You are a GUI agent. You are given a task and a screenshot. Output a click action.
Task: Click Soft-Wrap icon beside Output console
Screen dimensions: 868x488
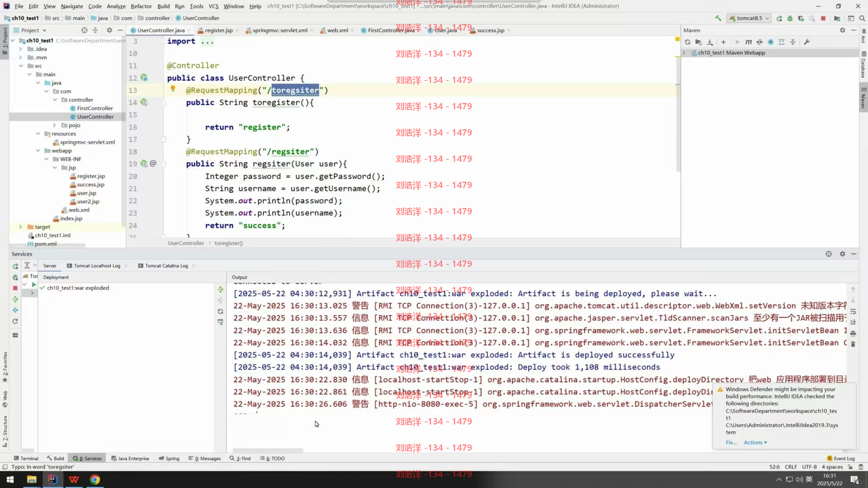pyautogui.click(x=853, y=311)
